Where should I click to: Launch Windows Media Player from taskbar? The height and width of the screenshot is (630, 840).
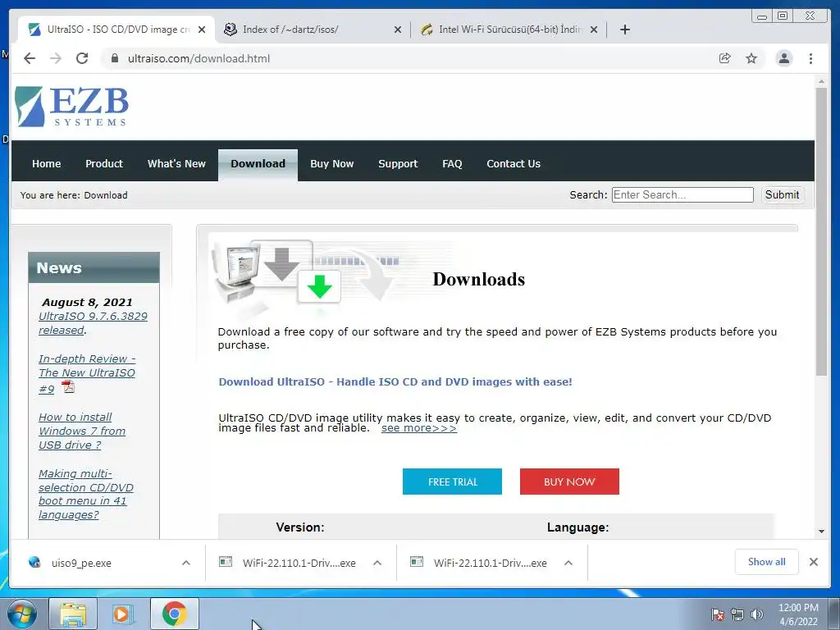click(123, 614)
